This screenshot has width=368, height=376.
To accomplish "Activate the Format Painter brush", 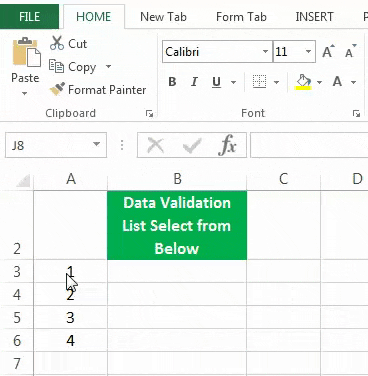I will [x=57, y=89].
